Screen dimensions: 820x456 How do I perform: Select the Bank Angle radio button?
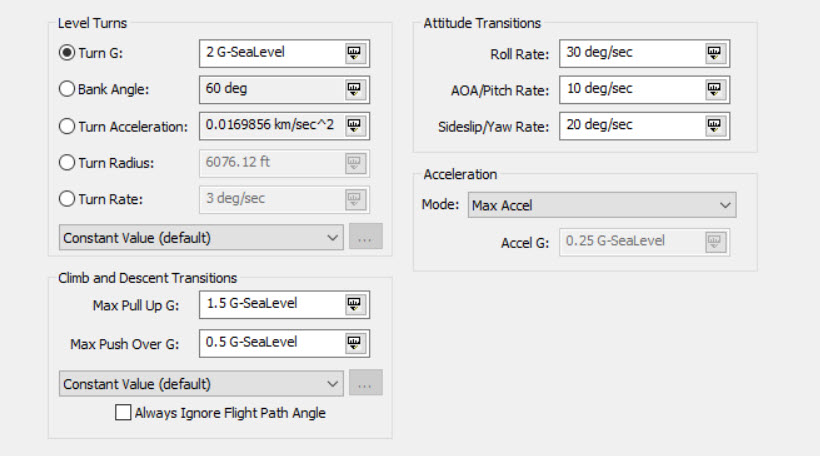pyautogui.click(x=68, y=89)
